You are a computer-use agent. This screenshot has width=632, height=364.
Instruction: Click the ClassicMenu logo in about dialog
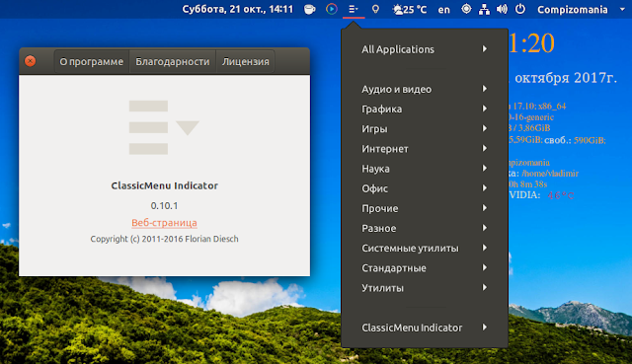point(164,127)
